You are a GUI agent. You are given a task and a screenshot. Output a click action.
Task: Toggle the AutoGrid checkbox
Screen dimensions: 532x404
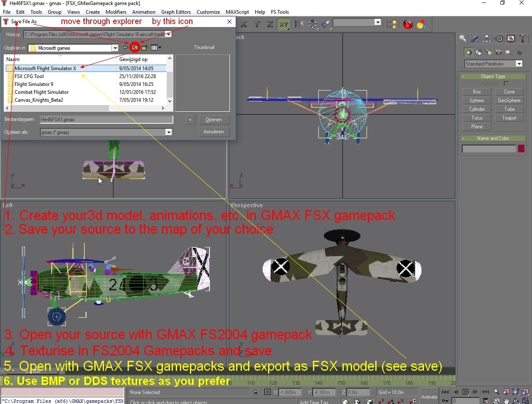pos(506,84)
